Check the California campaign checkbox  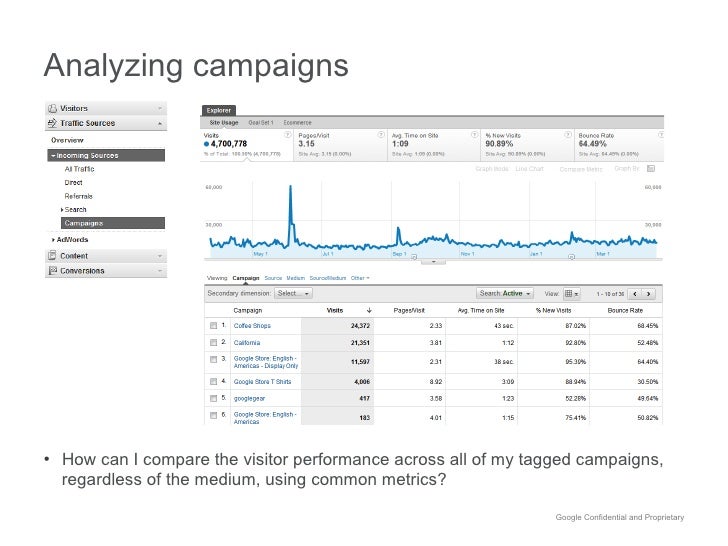[213, 343]
